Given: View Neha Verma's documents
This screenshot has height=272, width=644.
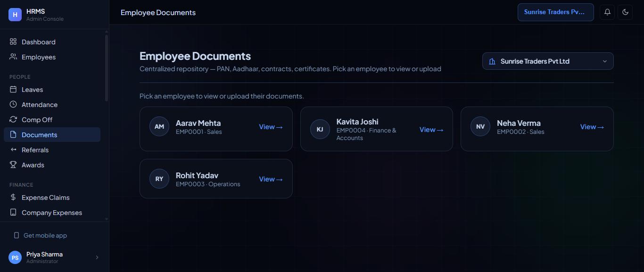Looking at the screenshot, I should tap(592, 127).
